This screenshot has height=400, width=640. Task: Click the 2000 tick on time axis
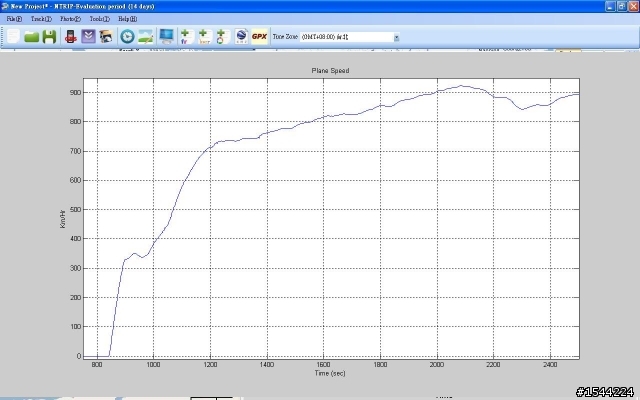click(x=436, y=364)
